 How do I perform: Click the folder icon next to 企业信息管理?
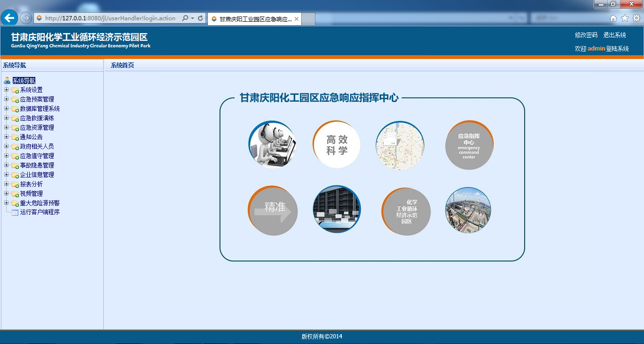[x=15, y=175]
